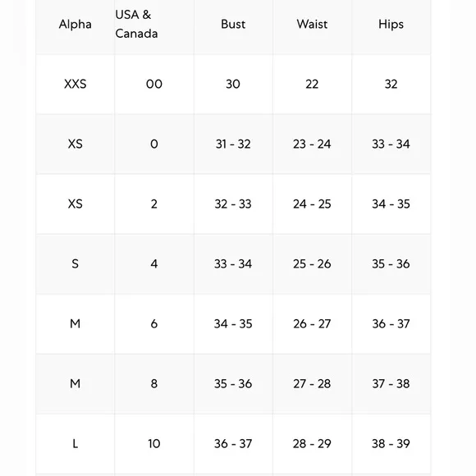The image size is (476, 476).
Task: Select the bust value 31 - 32
Action: (x=233, y=144)
